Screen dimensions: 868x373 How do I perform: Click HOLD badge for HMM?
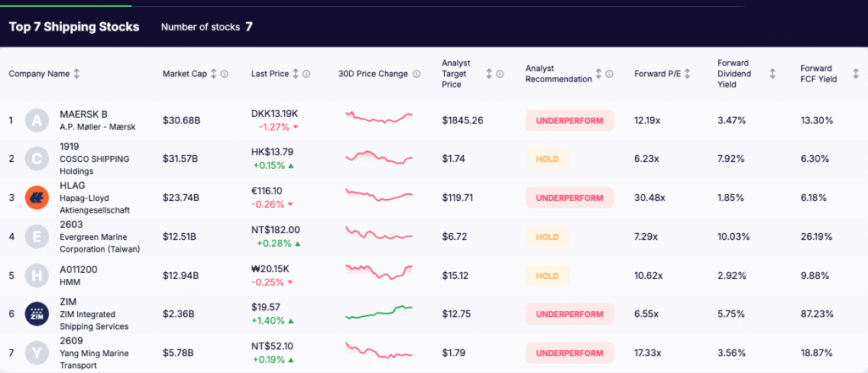(x=547, y=276)
